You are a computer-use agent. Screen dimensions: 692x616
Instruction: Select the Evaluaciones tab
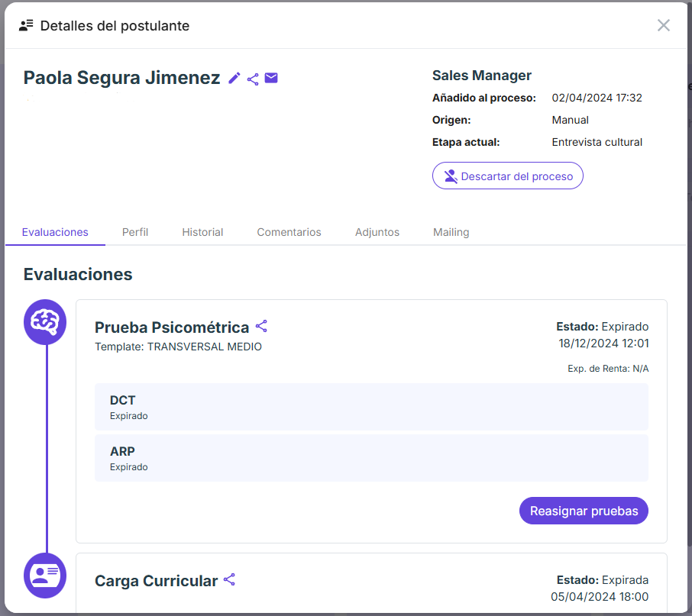point(55,232)
